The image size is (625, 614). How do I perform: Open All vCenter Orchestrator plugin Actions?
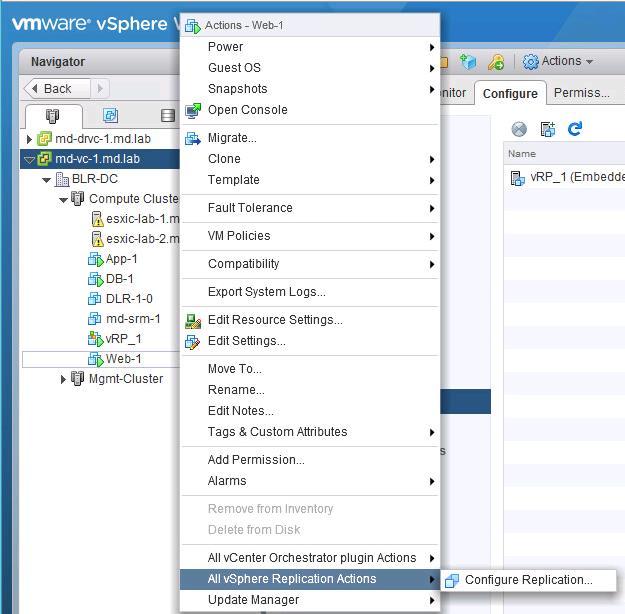tap(310, 558)
